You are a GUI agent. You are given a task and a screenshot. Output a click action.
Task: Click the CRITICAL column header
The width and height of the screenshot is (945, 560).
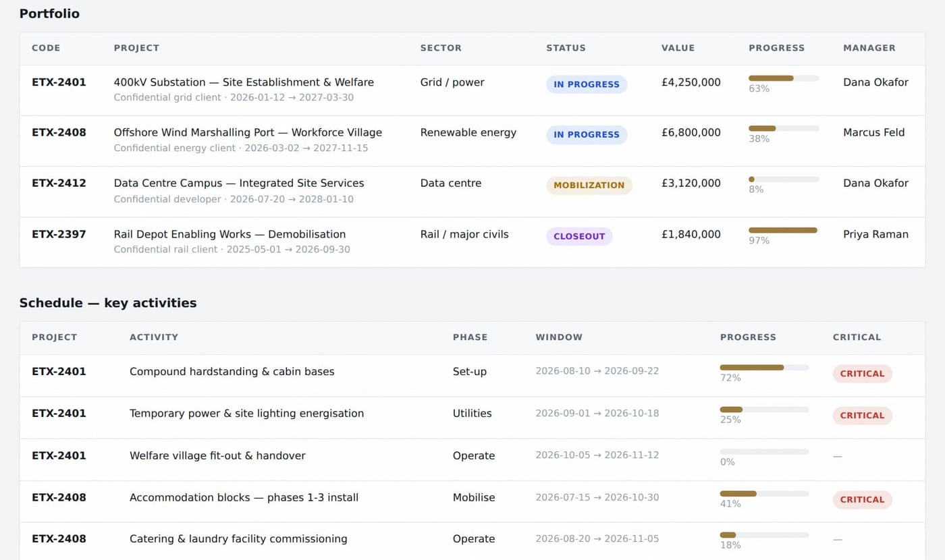pos(857,337)
